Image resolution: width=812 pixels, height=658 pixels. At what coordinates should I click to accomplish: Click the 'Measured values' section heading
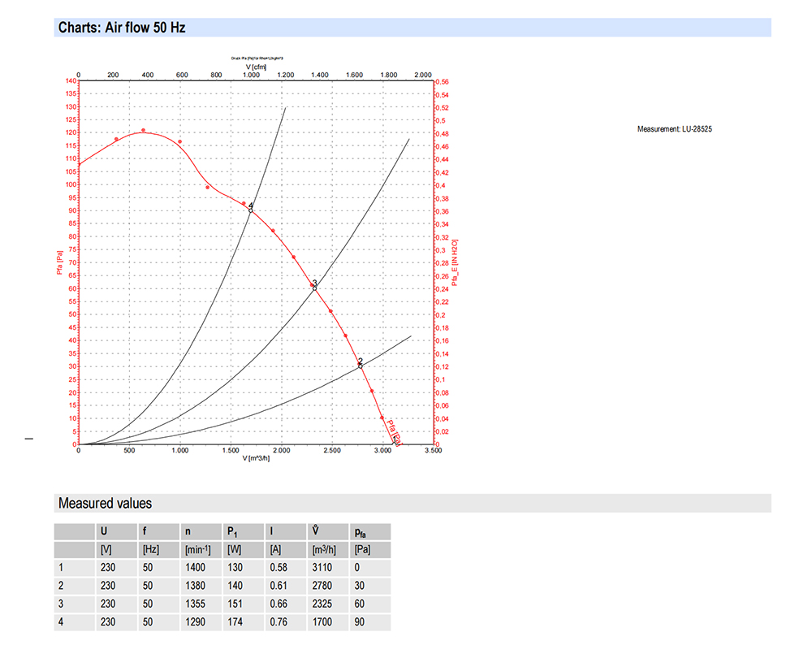pos(105,503)
